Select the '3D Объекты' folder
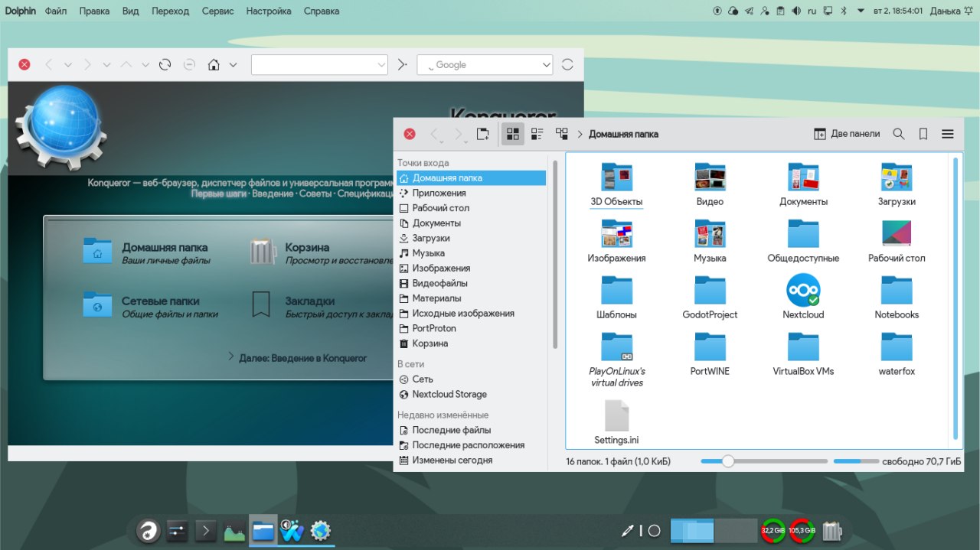Viewport: 980px width, 550px height. pos(616,185)
